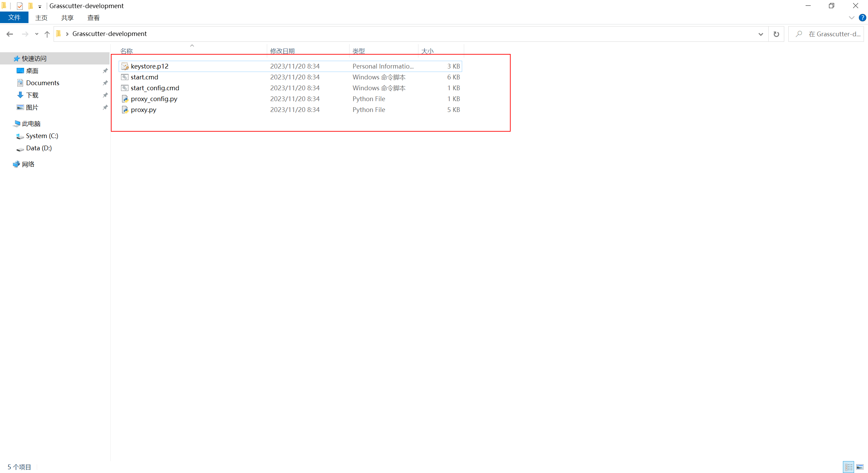This screenshot has width=868, height=473.
Task: Unpin 图片 using its pin icon
Action: [x=105, y=107]
